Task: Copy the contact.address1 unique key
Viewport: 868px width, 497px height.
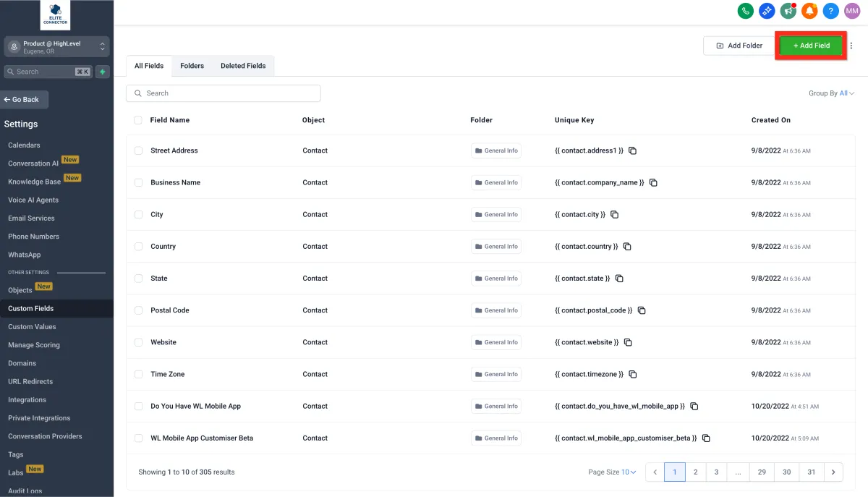Action: pos(632,150)
